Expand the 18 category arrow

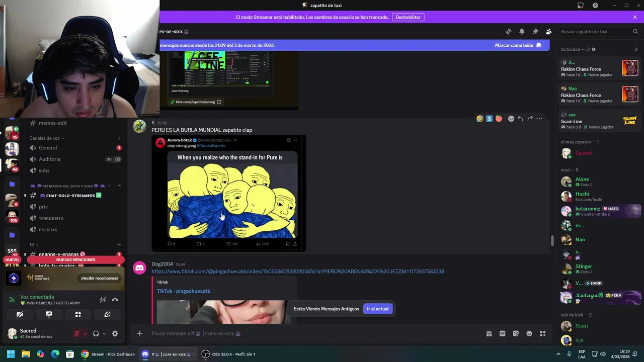pyautogui.click(x=37, y=245)
